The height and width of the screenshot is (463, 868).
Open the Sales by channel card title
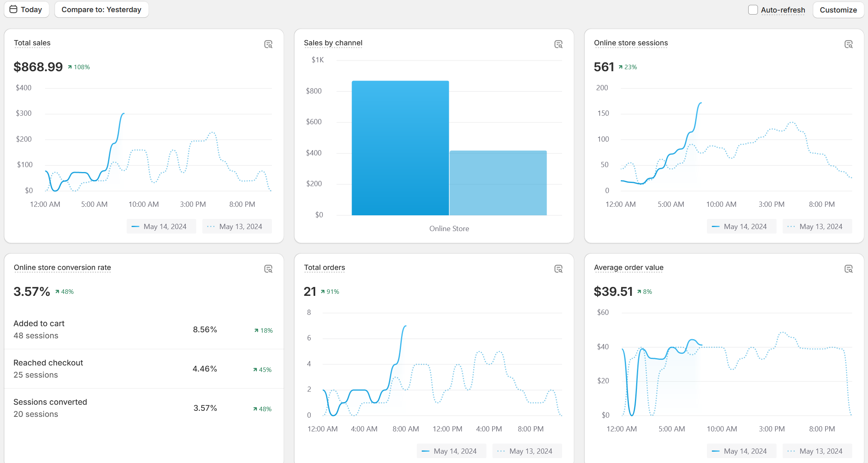click(x=333, y=43)
